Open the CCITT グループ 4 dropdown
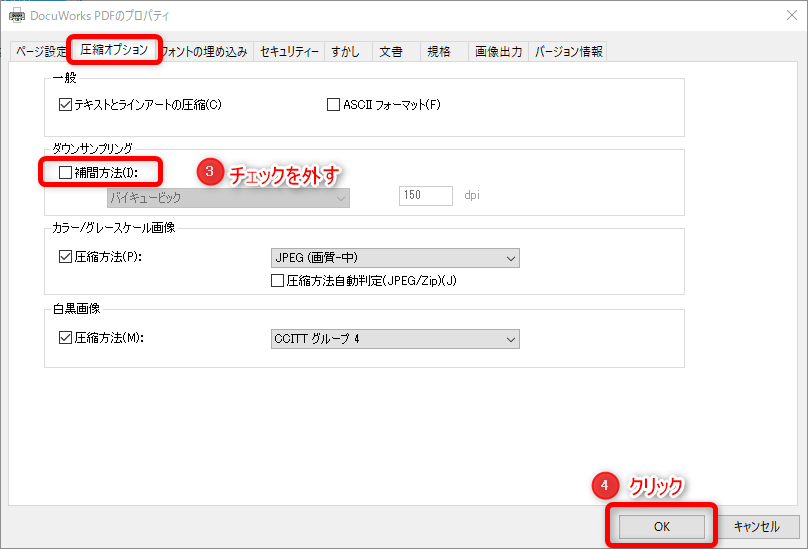 395,339
